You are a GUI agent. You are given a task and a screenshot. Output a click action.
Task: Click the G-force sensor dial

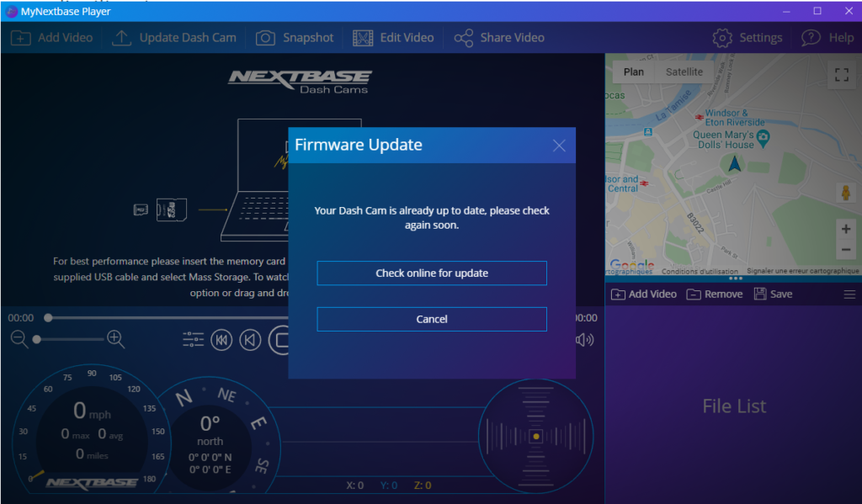pos(535,437)
